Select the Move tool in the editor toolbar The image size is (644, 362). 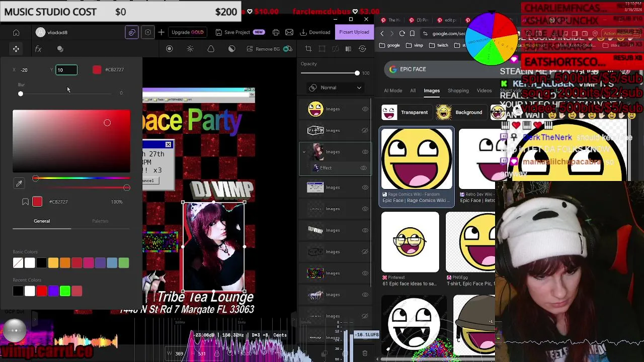16,49
